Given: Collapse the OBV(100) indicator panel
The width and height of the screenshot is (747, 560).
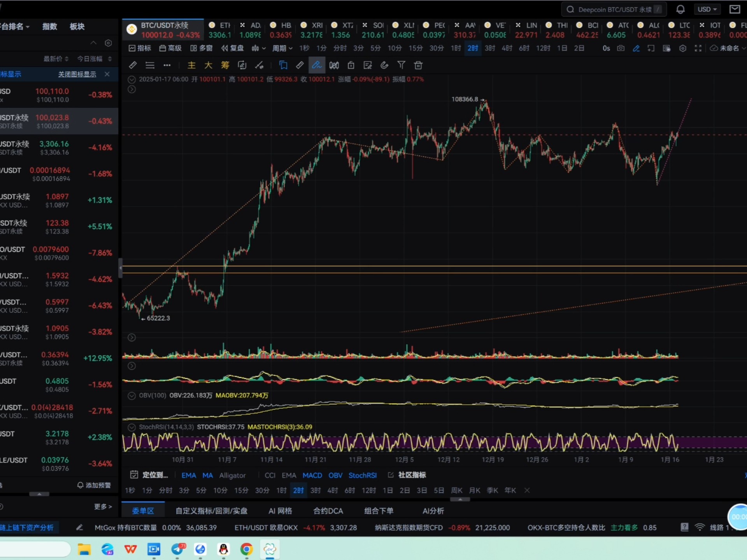Looking at the screenshot, I should (132, 395).
